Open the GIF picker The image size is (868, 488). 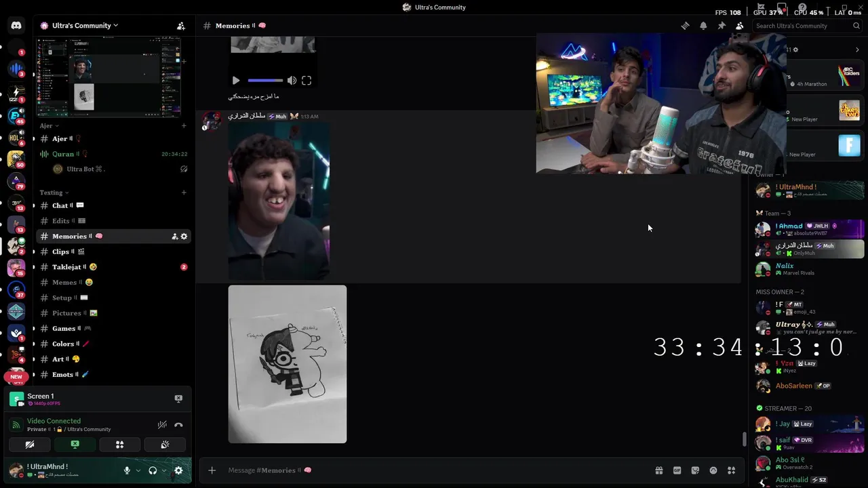677,470
